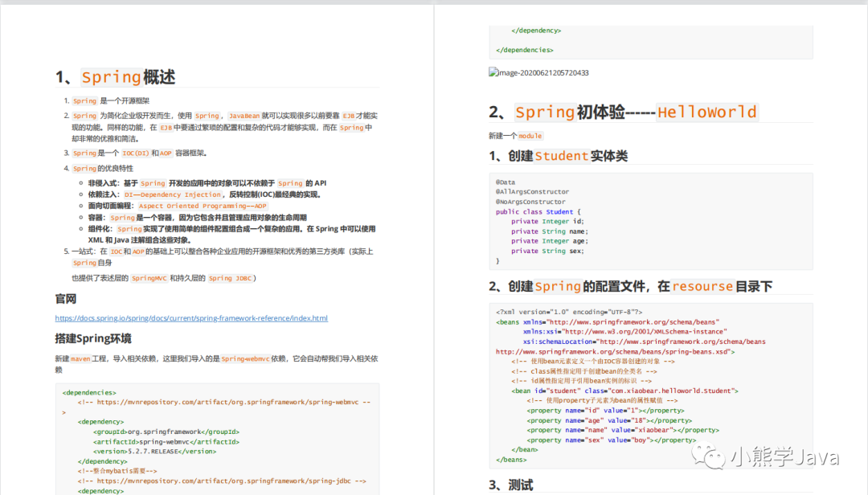Image resolution: width=868 pixels, height=495 pixels.
Task: Click the 'private Integer id;' code line
Action: pyautogui.click(x=547, y=221)
